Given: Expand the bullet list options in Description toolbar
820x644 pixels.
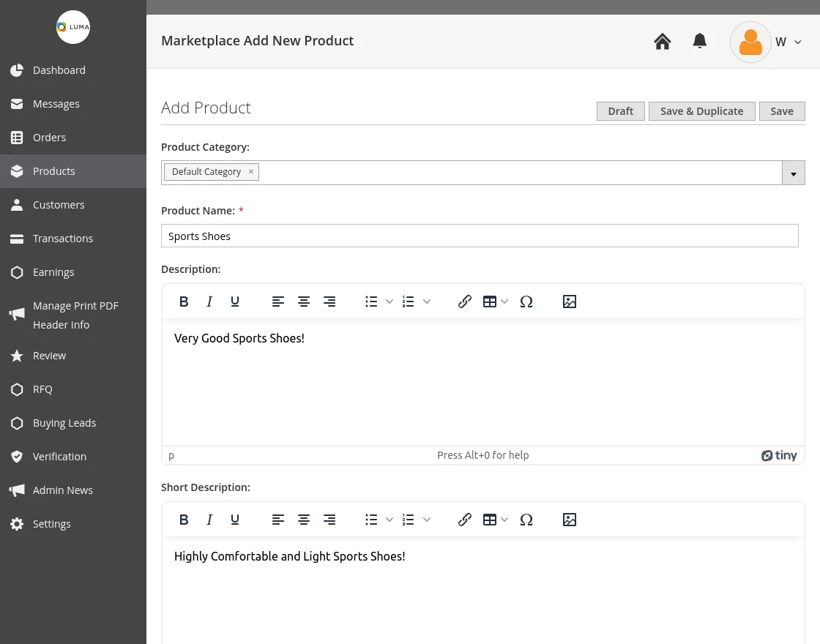Looking at the screenshot, I should pos(389,301).
